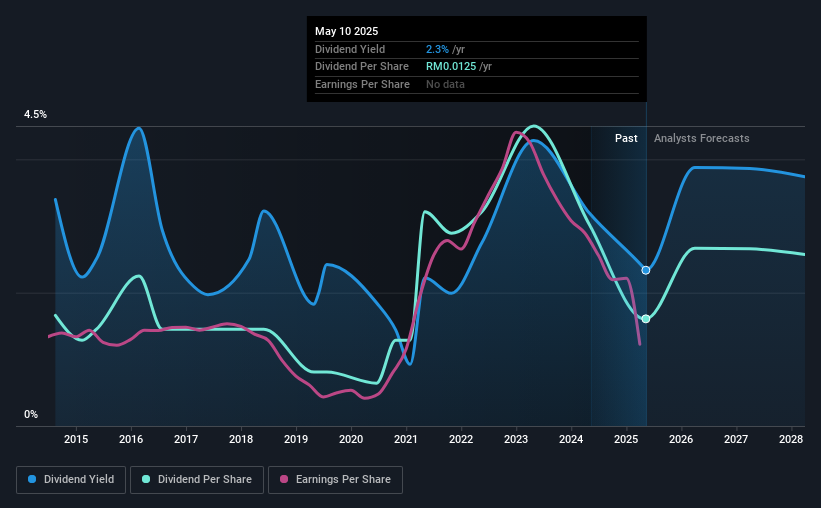
Task: Click the 2015 x-axis year label
Action: (76, 439)
